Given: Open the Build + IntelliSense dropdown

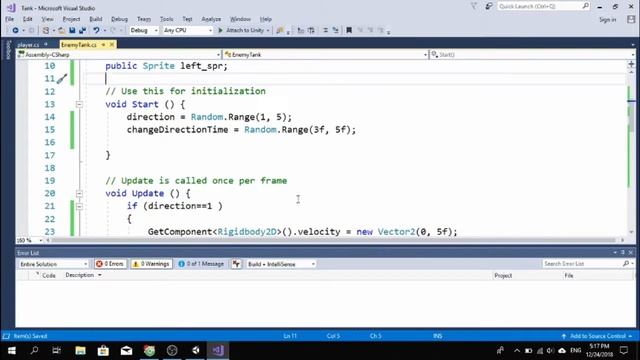Looking at the screenshot, I should point(281,264).
